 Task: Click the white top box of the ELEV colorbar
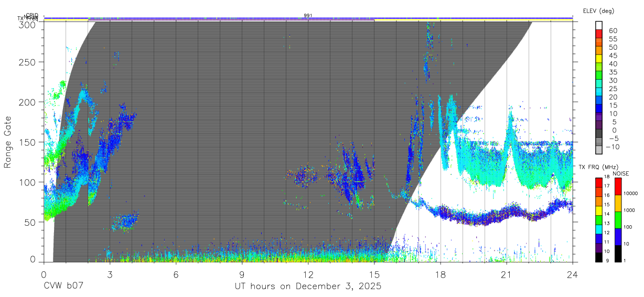[x=599, y=25]
